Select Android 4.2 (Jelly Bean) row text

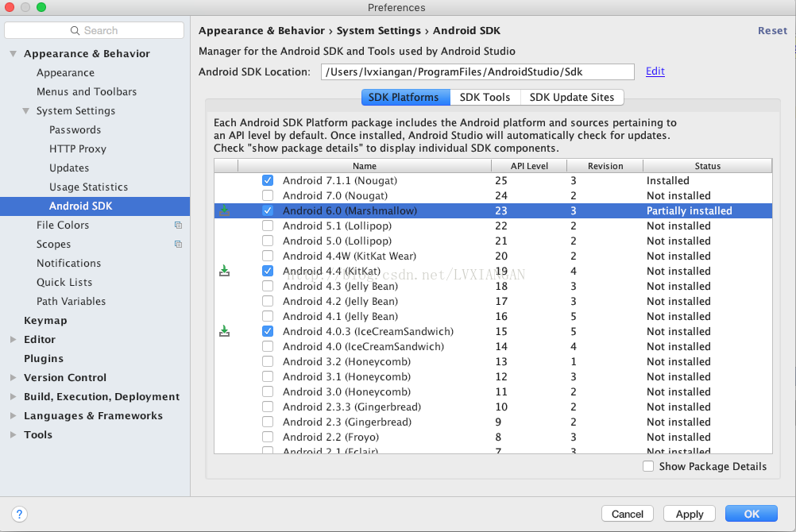(340, 301)
